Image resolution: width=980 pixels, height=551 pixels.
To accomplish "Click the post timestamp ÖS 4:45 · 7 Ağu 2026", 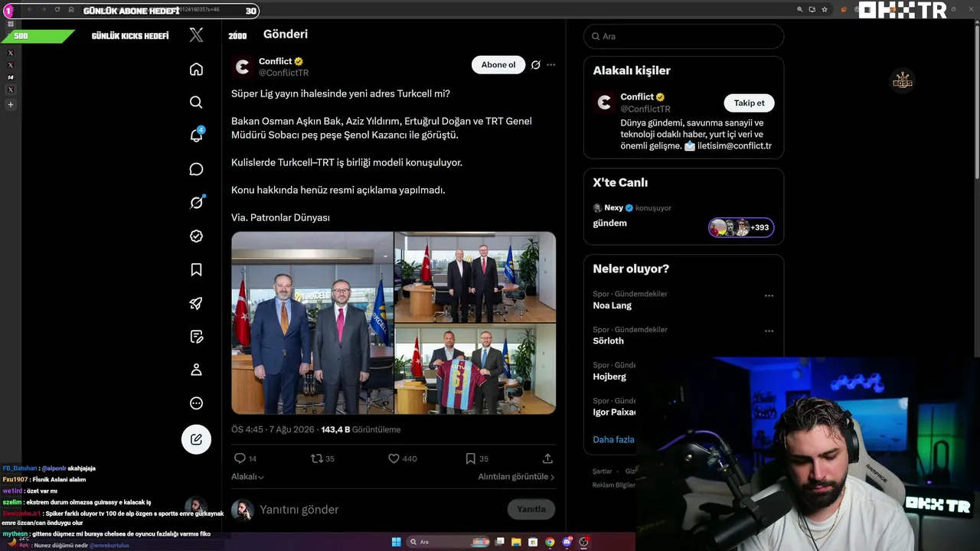I will (273, 430).
